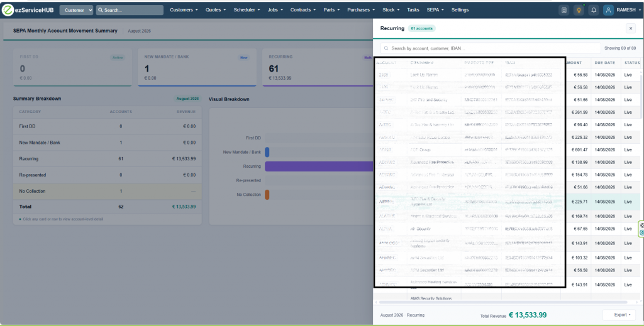Screen dimensions: 644x326
Task: Expand the Parts menu
Action: click(x=331, y=10)
